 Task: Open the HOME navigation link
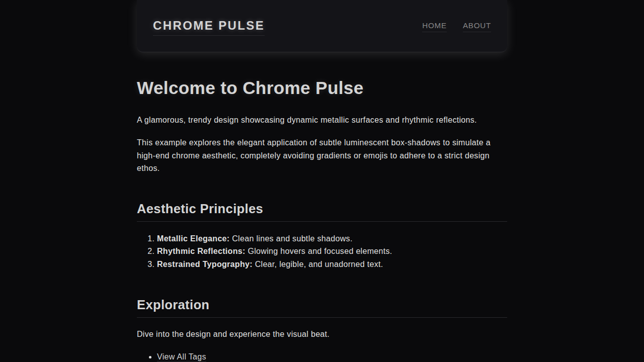coord(434,26)
